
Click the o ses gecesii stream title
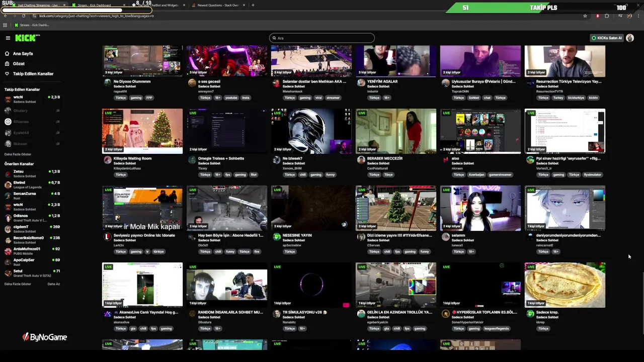pos(209,81)
